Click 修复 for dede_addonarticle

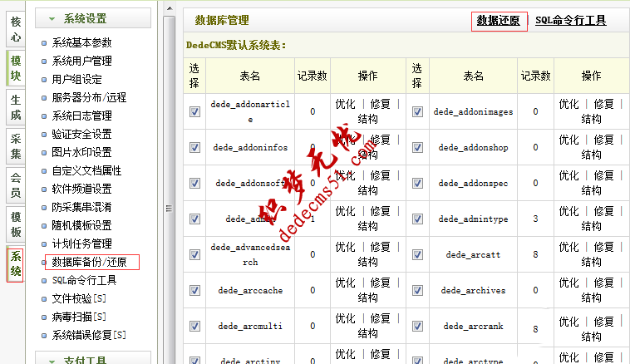pyautogui.click(x=380, y=105)
